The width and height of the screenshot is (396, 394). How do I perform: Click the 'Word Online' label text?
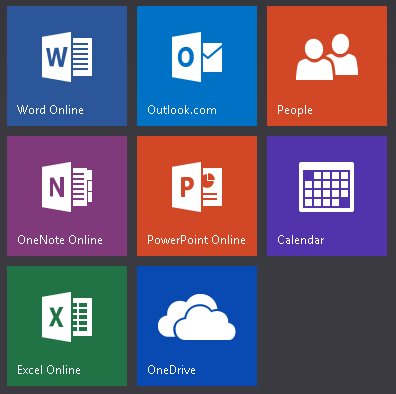(x=50, y=110)
